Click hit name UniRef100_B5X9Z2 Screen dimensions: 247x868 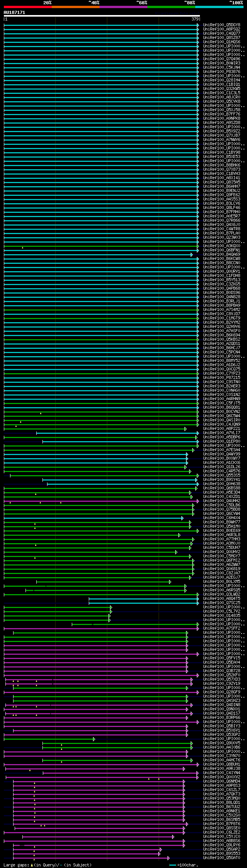click(x=222, y=131)
